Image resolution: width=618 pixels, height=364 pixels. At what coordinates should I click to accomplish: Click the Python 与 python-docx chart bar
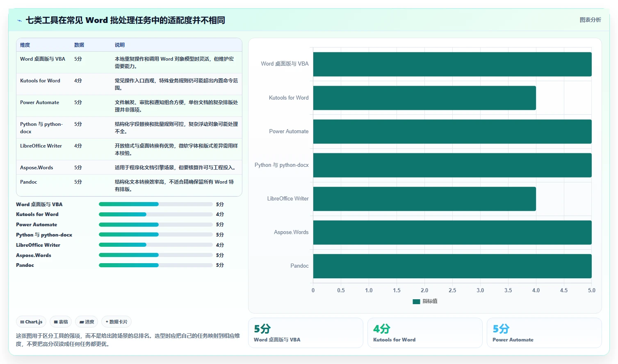[452, 165]
